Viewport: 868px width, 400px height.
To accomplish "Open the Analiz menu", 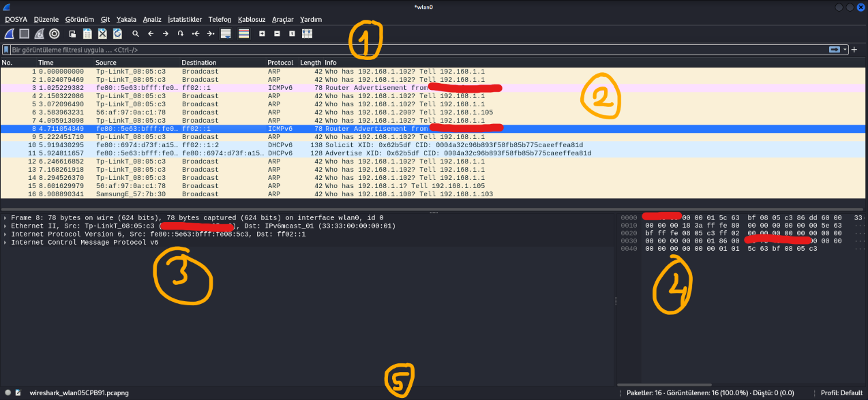I will click(x=152, y=19).
